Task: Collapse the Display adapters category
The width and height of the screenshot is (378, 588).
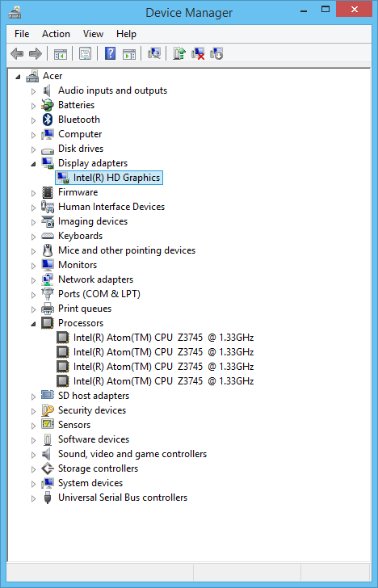Action: click(x=34, y=163)
